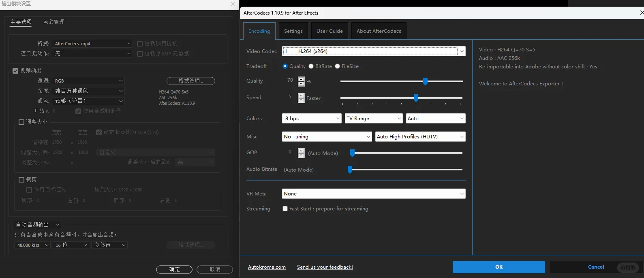Enable the 调整大小 checkbox
644x278 pixels.
21,122
